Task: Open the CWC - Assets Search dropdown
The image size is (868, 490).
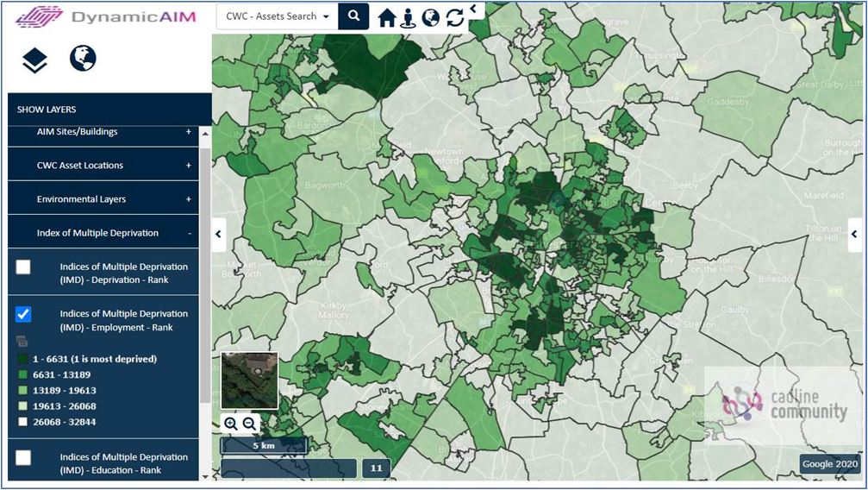Action: pyautogui.click(x=277, y=16)
